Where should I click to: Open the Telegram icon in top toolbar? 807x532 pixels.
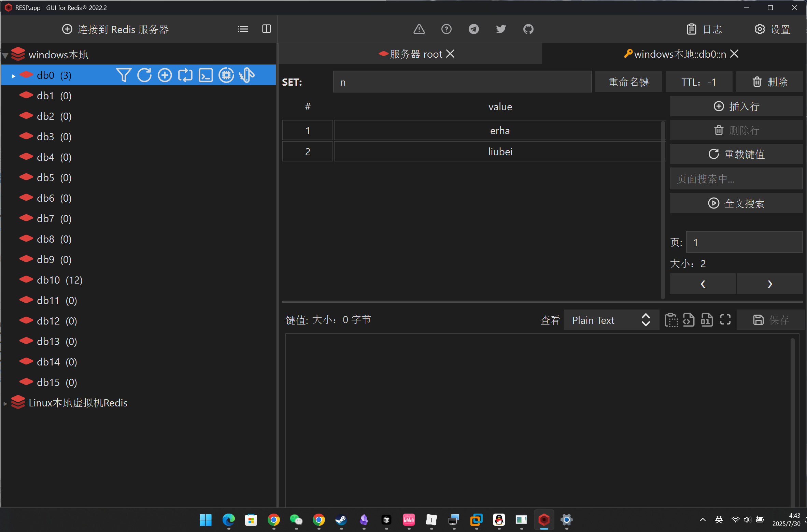[473, 29]
